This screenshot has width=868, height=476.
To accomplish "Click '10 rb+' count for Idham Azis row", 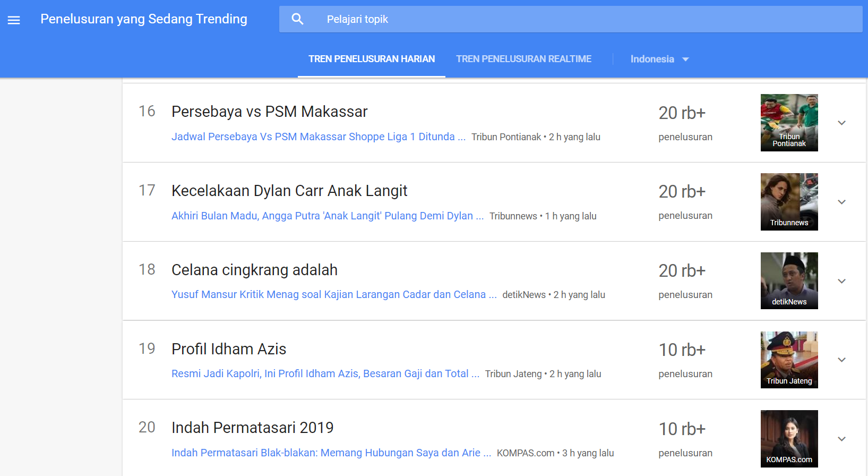I will (x=682, y=350).
